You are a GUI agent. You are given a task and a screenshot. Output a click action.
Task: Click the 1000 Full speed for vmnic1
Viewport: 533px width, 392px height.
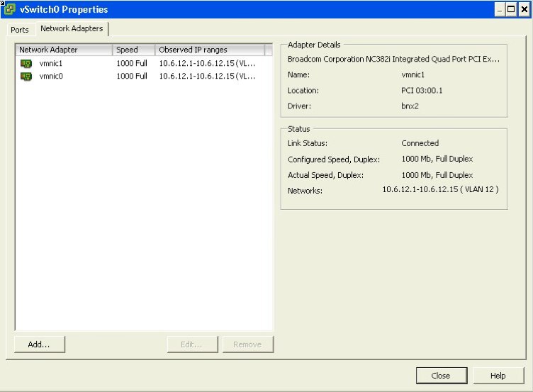pyautogui.click(x=132, y=63)
